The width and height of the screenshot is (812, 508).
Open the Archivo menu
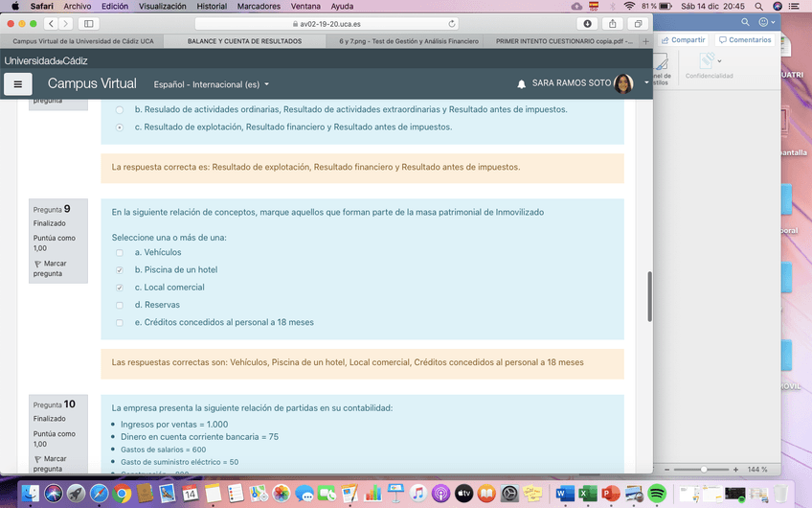click(x=78, y=6)
